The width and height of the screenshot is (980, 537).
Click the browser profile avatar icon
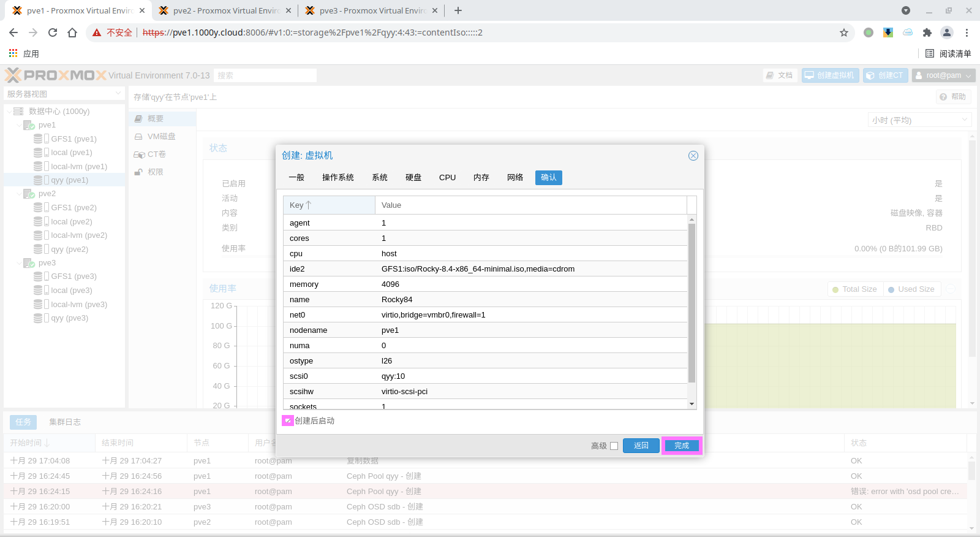point(947,32)
